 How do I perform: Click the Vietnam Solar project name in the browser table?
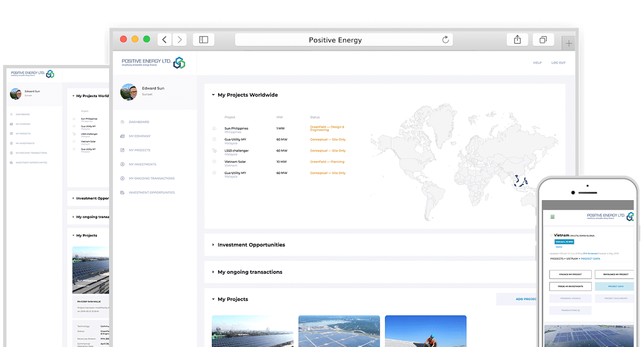click(235, 161)
